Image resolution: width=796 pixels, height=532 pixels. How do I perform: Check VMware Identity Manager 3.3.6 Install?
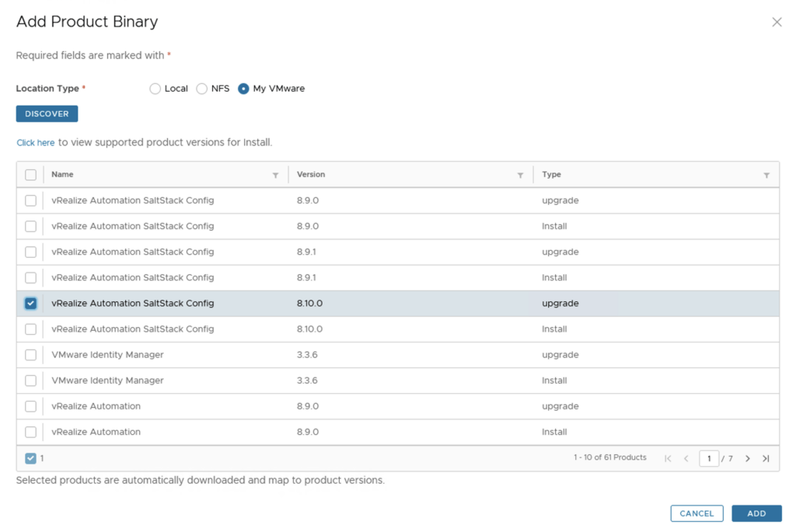click(x=30, y=381)
